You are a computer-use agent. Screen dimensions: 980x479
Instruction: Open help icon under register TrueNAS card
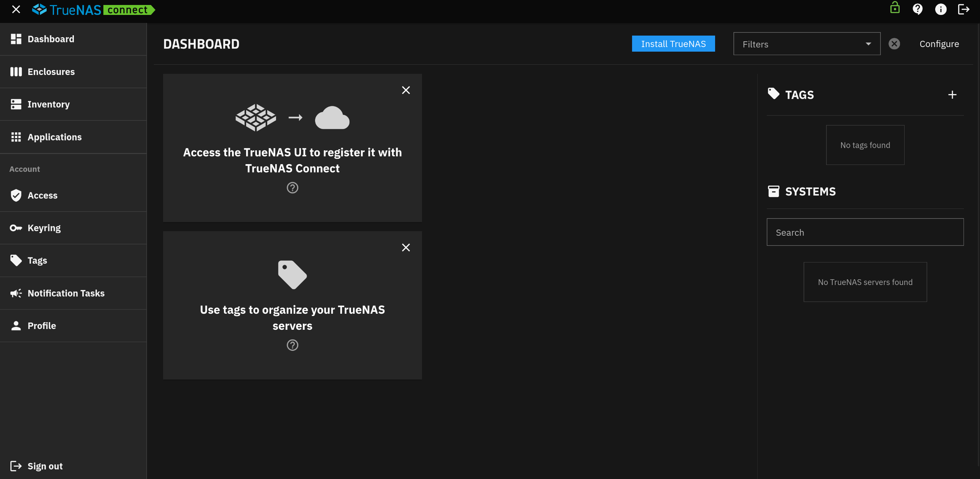(x=292, y=188)
